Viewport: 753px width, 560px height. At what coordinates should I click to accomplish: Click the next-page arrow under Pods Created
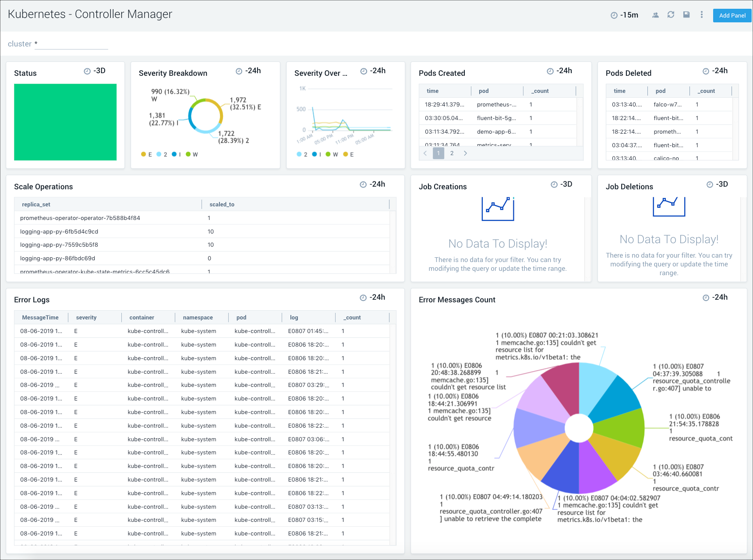point(465,153)
